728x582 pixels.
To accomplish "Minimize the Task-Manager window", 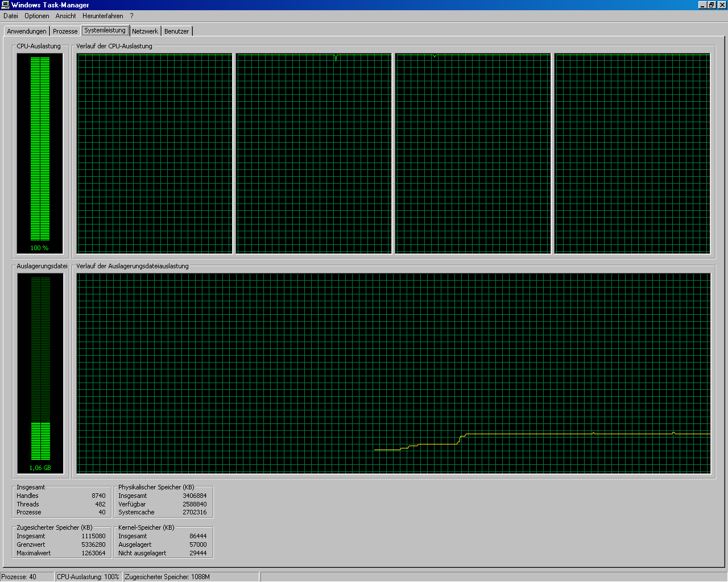I will 702,5.
